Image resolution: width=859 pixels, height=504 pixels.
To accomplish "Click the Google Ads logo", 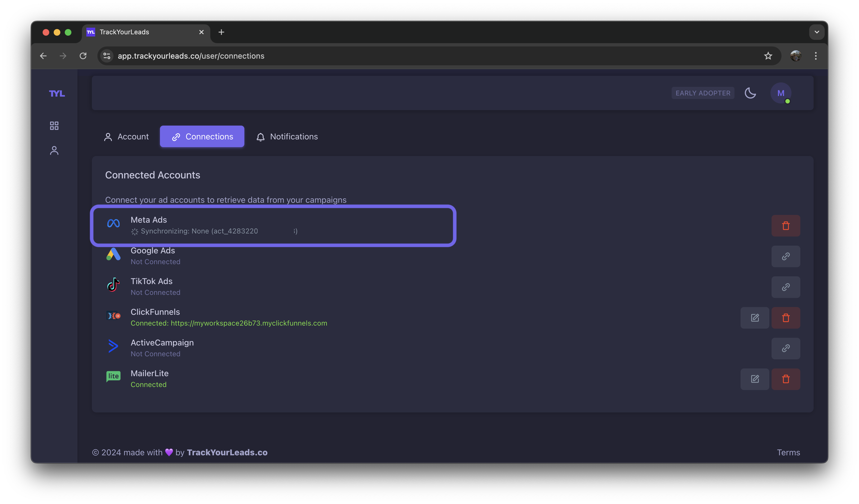I will (x=113, y=254).
